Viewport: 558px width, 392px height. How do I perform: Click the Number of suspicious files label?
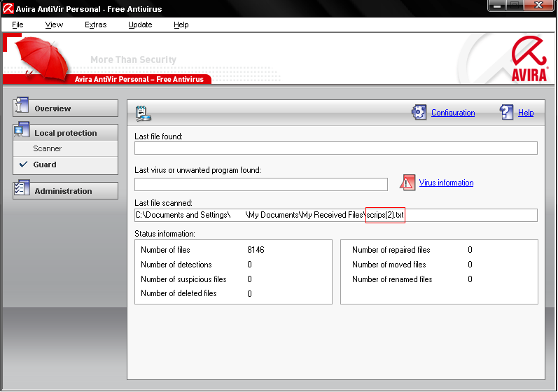(x=183, y=279)
